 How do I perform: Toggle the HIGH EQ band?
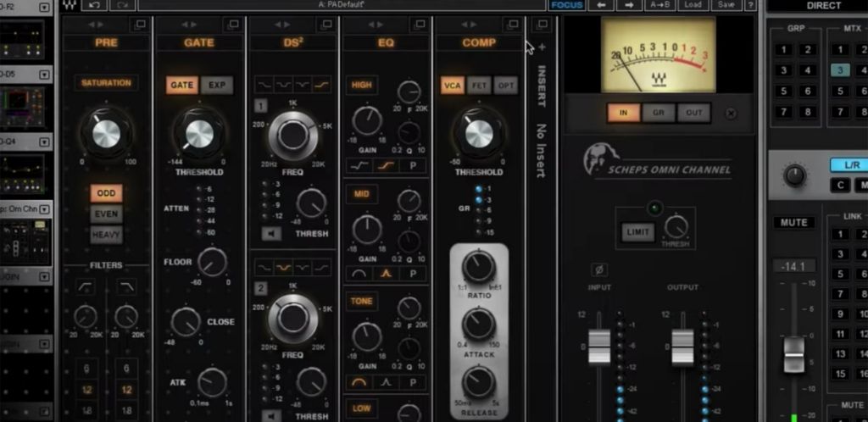click(362, 86)
